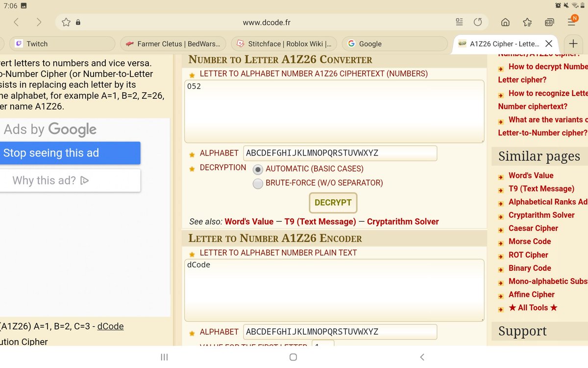Screen dimensions: 588x368
Task: Click the DECRYPT button
Action: 333,203
